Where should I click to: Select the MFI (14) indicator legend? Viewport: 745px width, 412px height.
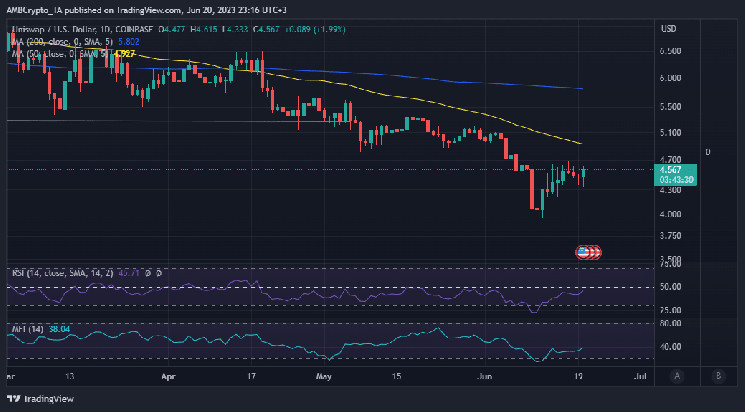(28, 329)
